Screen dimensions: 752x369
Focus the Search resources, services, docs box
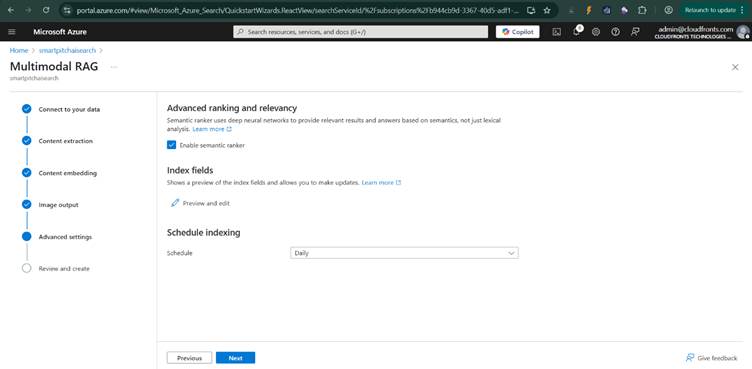coord(361,32)
